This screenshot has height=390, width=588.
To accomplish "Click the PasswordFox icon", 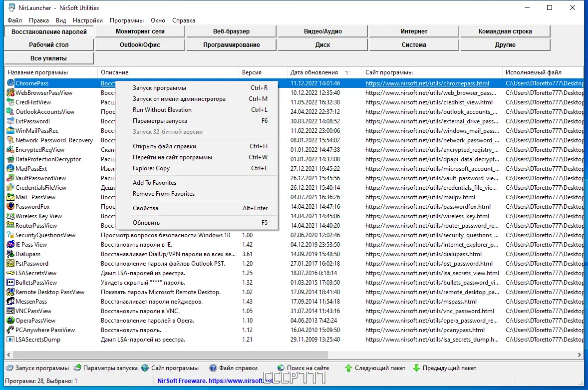I will (x=10, y=206).
